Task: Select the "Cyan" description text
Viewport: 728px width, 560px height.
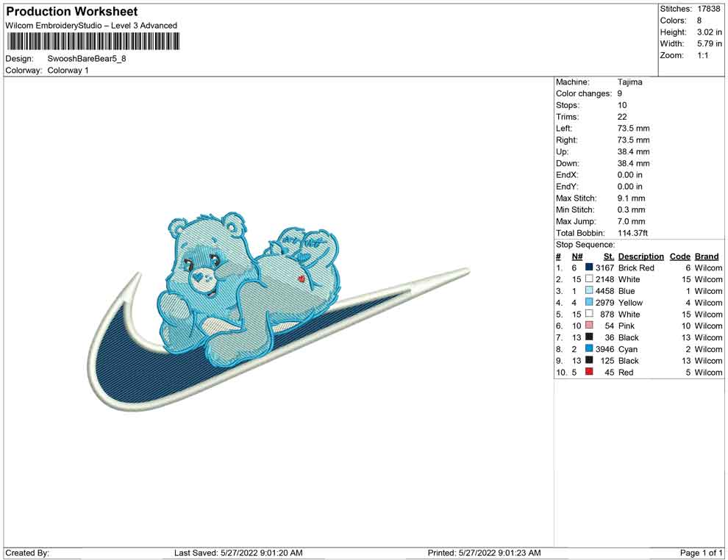Action: coord(628,349)
